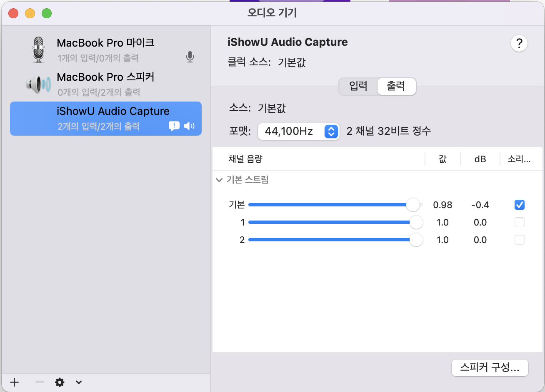Viewport: 545px width, 392px height.
Task: Click alert sound indicator on iShowU row
Action: (174, 126)
